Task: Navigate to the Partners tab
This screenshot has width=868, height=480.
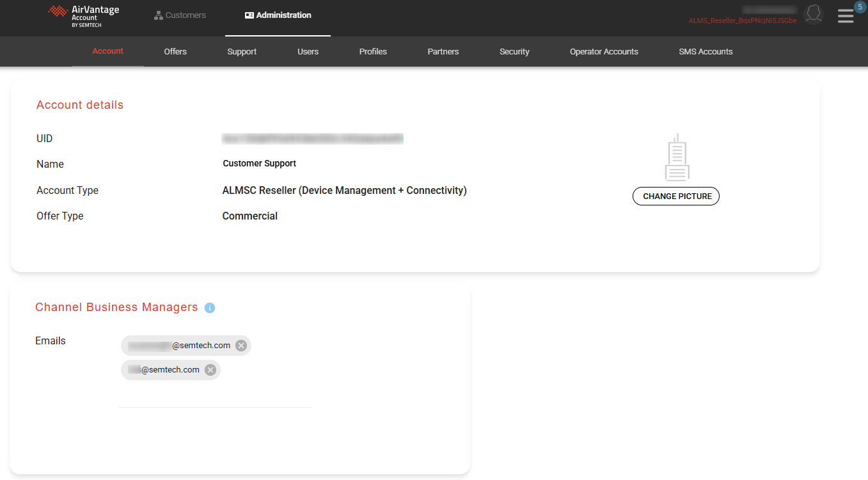Action: tap(443, 52)
